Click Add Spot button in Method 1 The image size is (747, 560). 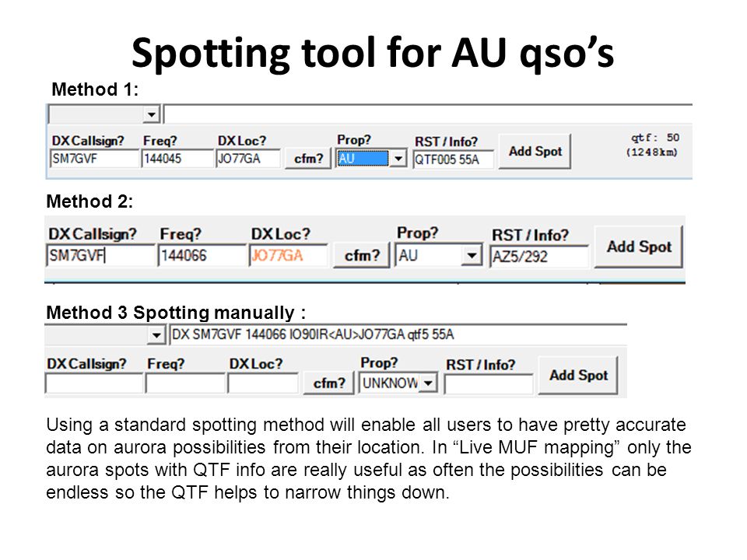click(535, 152)
